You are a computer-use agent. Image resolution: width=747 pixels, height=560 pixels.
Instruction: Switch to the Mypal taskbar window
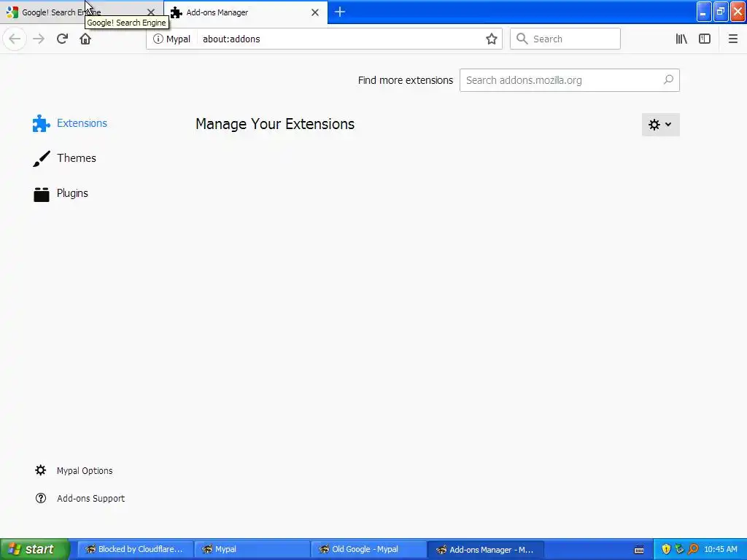point(252,550)
